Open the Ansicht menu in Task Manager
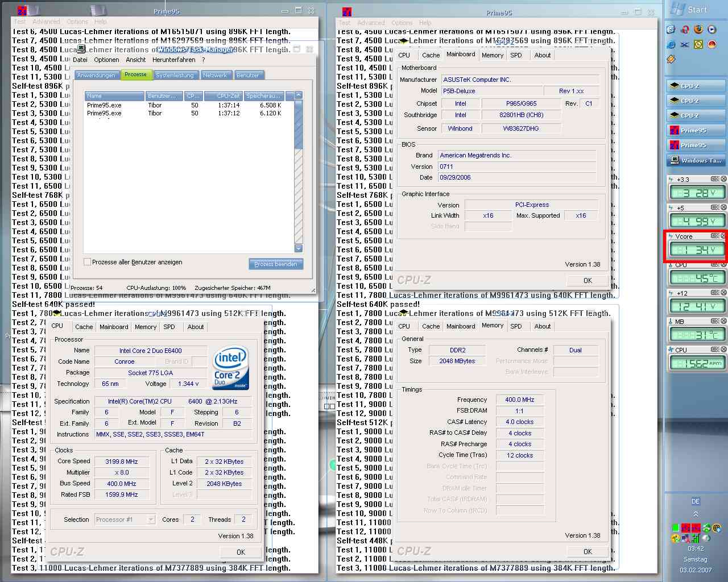The image size is (728, 582). click(x=135, y=60)
